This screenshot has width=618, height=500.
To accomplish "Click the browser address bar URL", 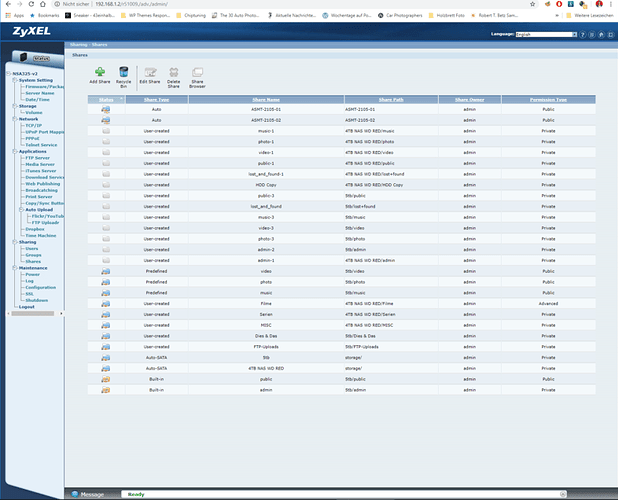I will pyautogui.click(x=131, y=4).
